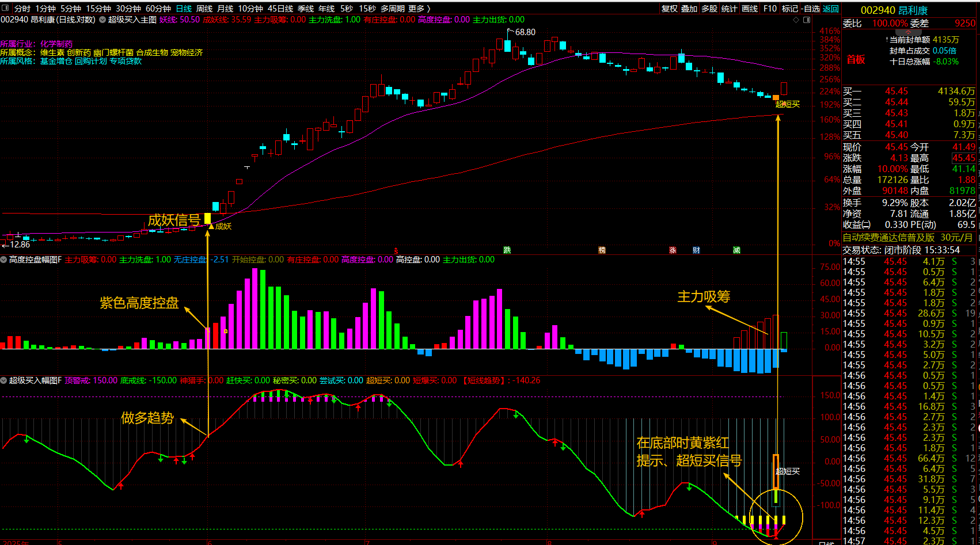This screenshot has width=980, height=545.
Task: Open the 创新药 concept tag
Action: [x=79, y=52]
